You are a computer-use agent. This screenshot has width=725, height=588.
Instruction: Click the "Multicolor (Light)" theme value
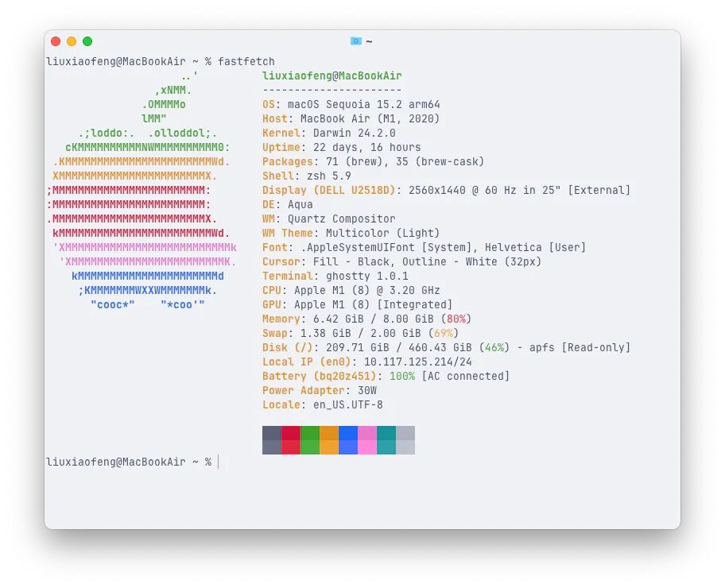click(383, 234)
